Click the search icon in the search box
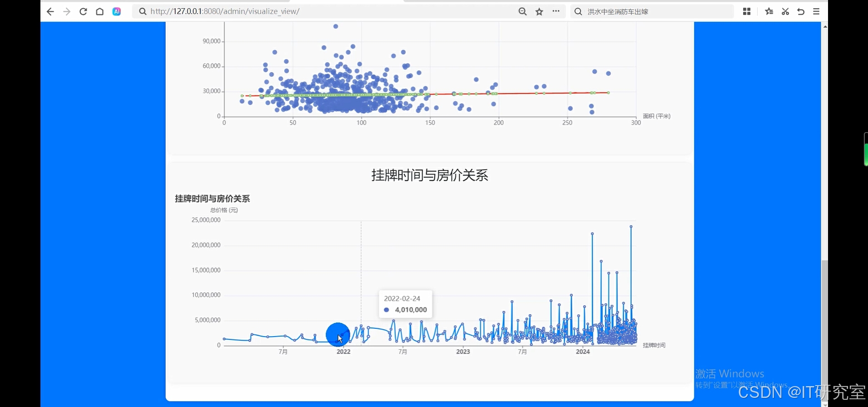Viewport: 868px width, 407px height. 578,11
